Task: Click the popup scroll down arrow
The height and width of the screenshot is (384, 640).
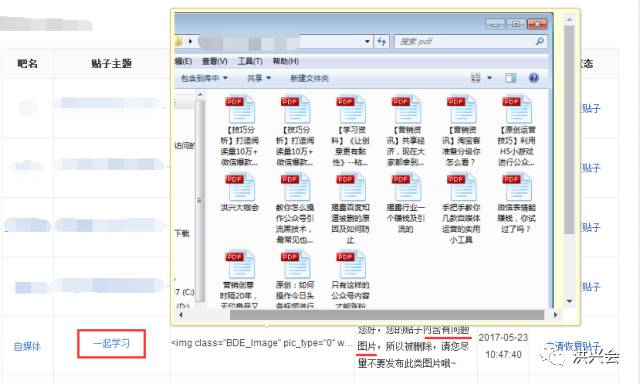Action: coord(569,302)
